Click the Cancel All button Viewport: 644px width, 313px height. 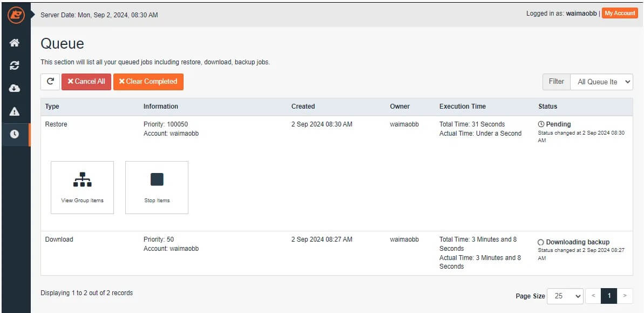[86, 82]
